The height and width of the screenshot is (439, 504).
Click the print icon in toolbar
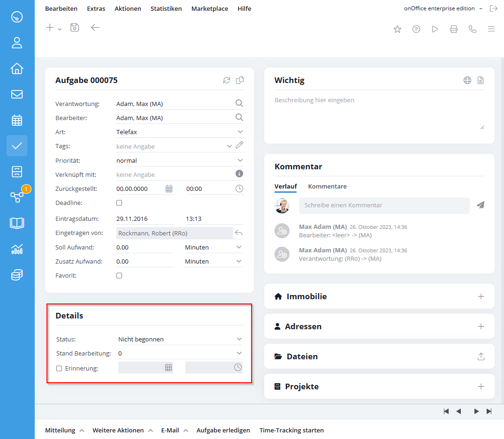453,29
